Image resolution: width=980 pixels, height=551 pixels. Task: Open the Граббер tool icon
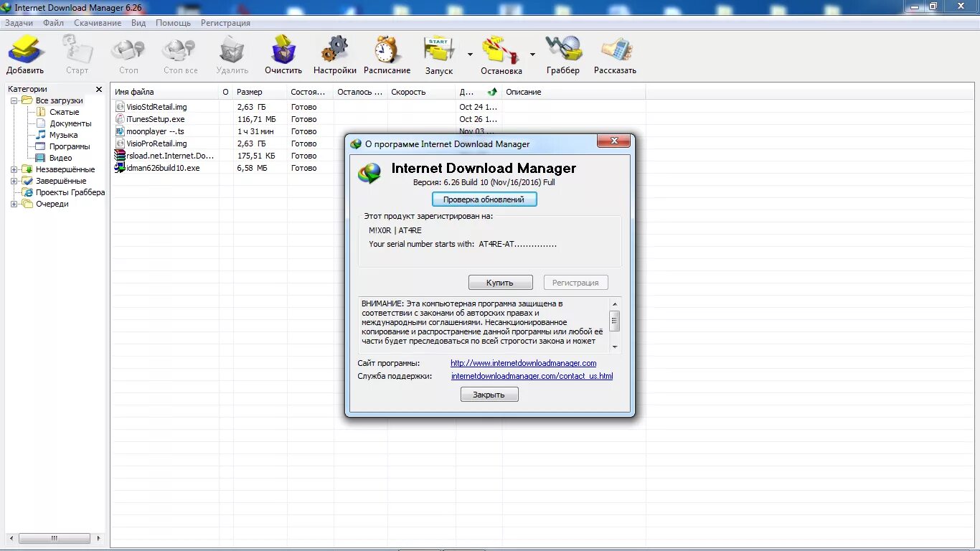[563, 50]
